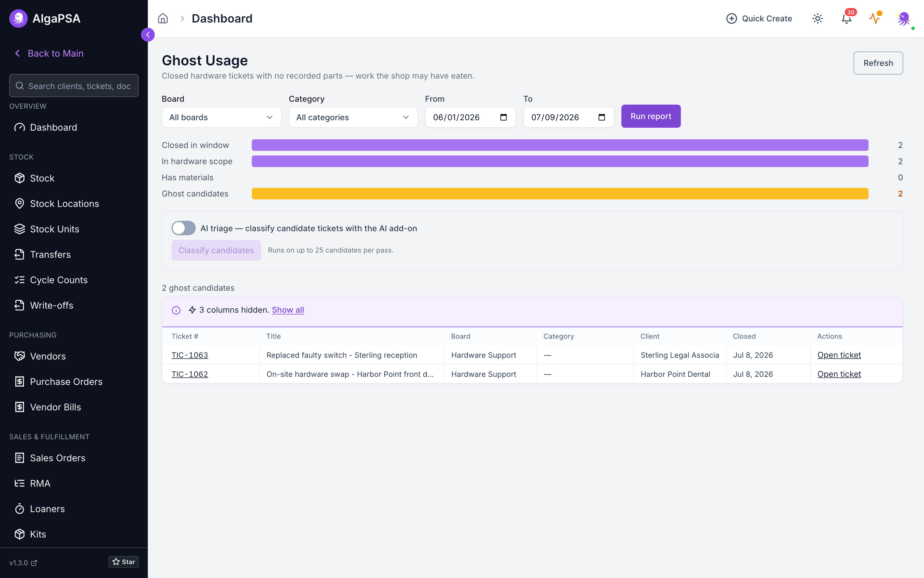The image size is (924, 578).
Task: Sort by Ticket # column header
Action: pos(185,336)
